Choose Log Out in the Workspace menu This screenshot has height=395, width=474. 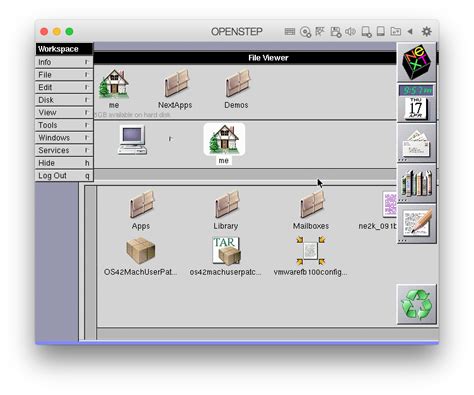tap(64, 176)
